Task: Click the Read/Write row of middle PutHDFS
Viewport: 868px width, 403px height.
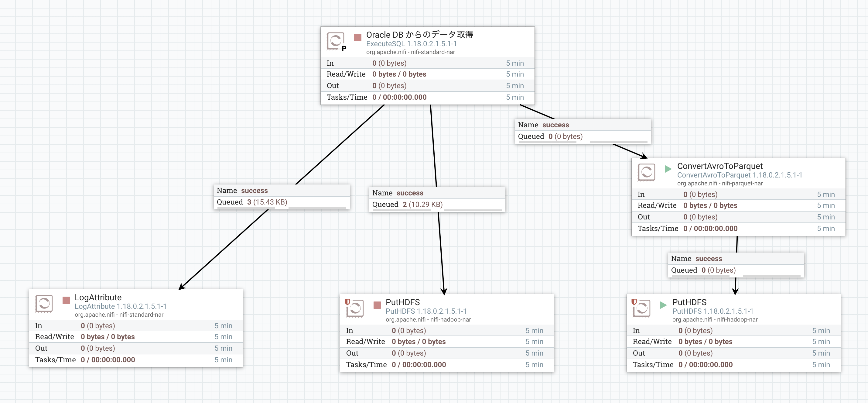Action: coord(447,341)
